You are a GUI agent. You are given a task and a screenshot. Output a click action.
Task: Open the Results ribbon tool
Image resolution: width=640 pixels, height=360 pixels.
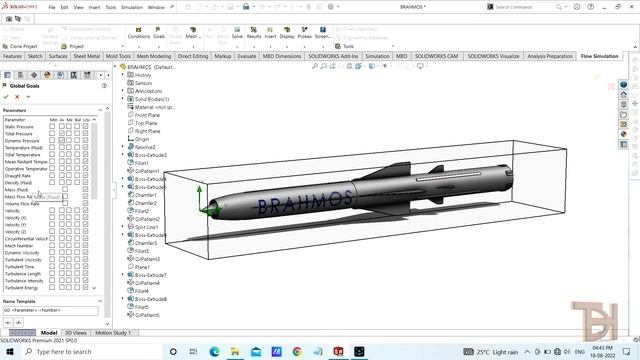click(253, 33)
